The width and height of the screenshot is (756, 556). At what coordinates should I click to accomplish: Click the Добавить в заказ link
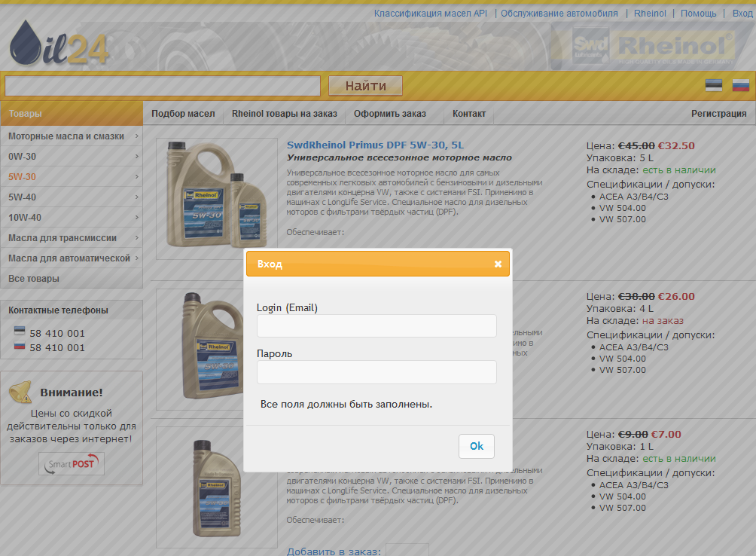(x=334, y=551)
